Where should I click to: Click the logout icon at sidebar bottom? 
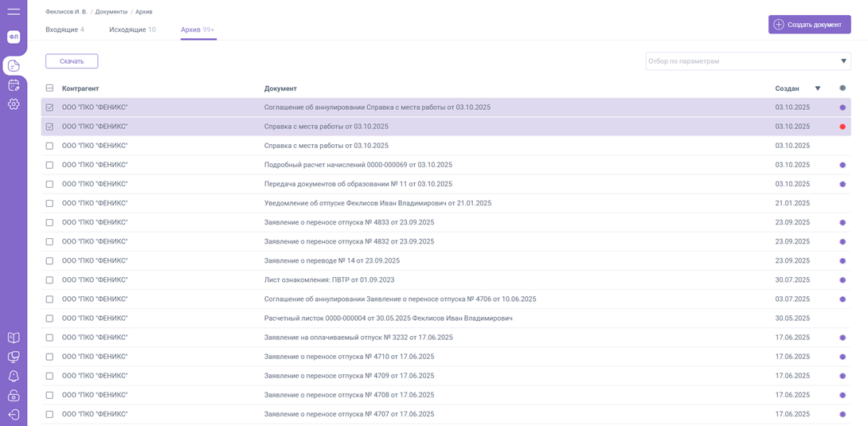point(14,414)
